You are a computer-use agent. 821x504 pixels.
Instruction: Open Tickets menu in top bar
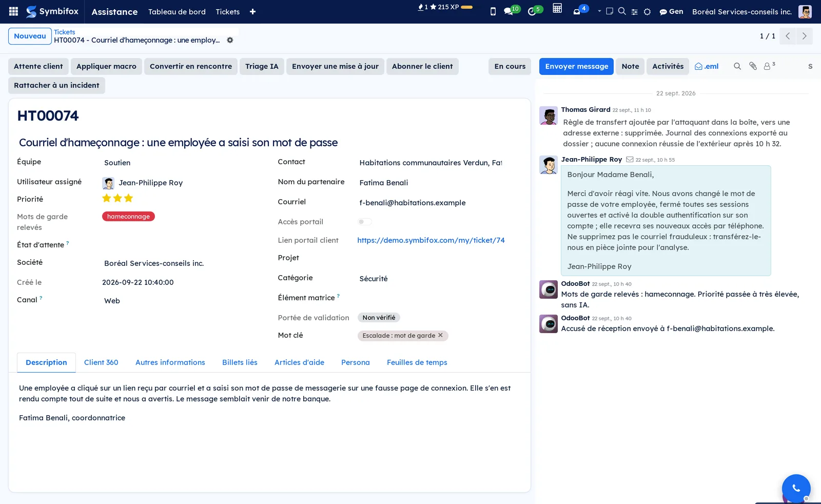click(228, 11)
